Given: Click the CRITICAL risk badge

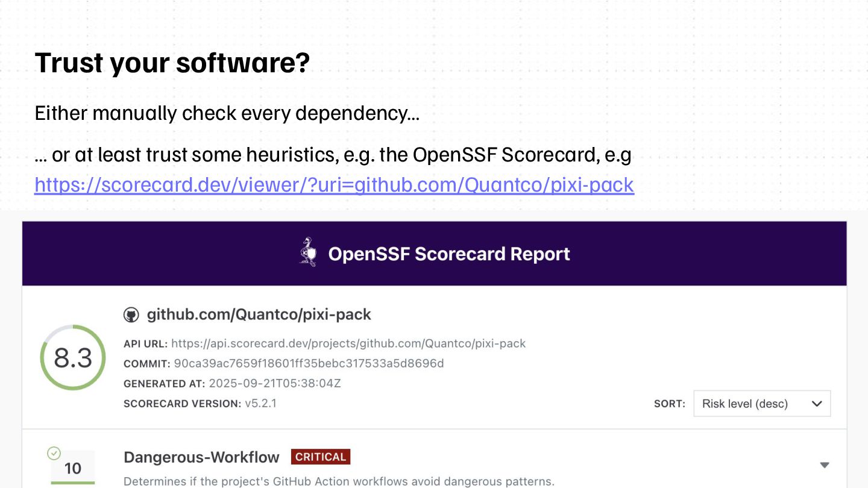Looking at the screenshot, I should pyautogui.click(x=320, y=457).
